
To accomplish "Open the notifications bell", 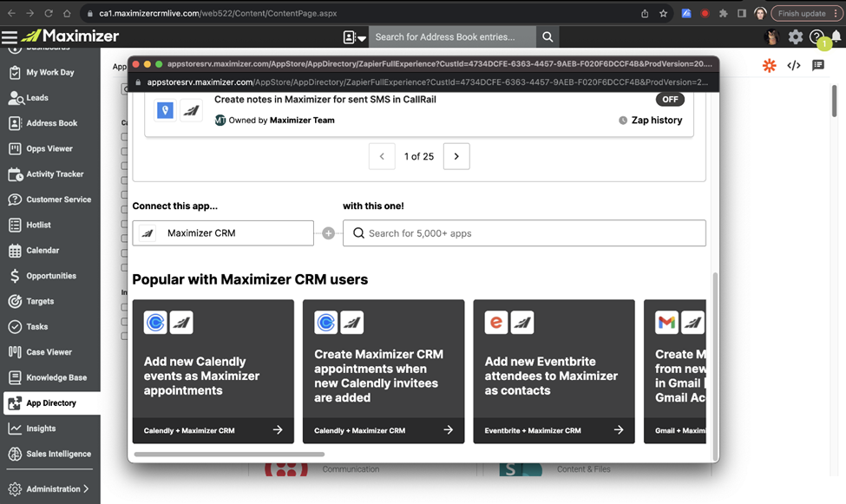I will coord(836,36).
